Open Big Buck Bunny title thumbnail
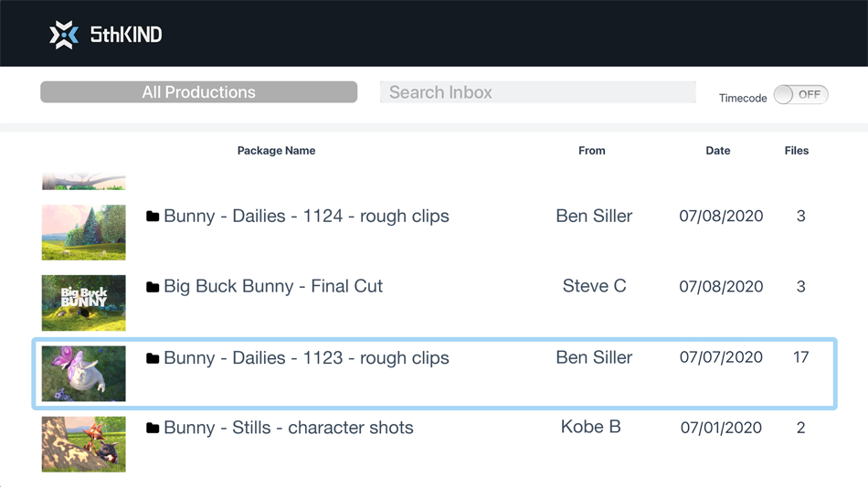The height and width of the screenshot is (488, 868). click(x=84, y=302)
